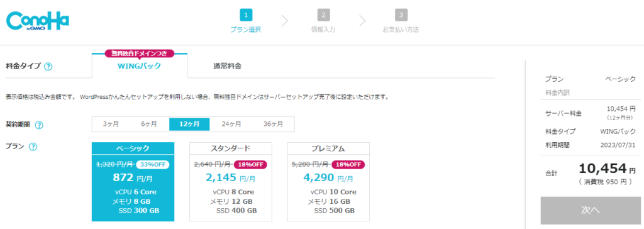This screenshot has height=229, width=644.
Task: Open the 契約期間 help question icon
Action: tap(39, 125)
